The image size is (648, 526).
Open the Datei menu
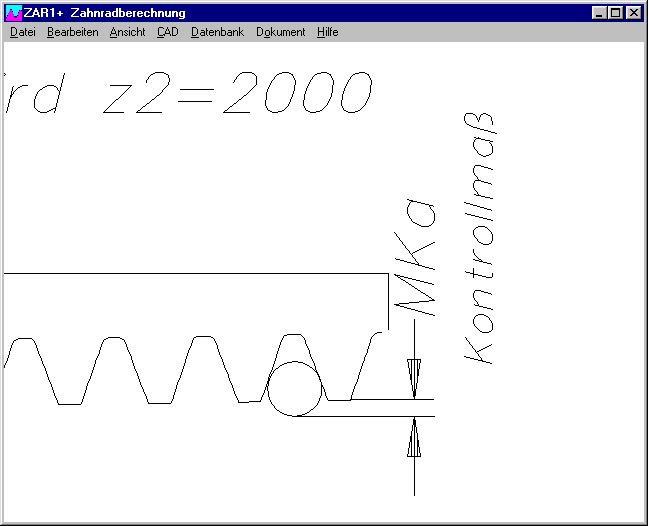23,32
